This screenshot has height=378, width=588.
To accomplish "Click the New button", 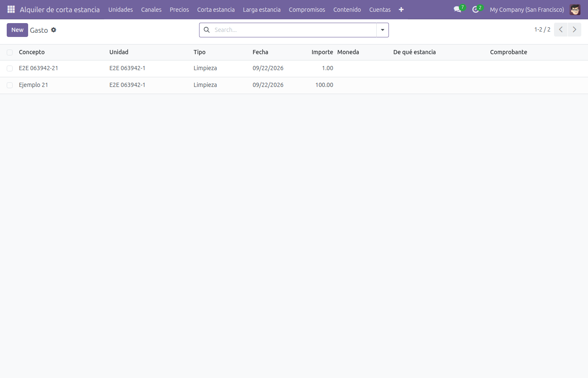I will [17, 30].
